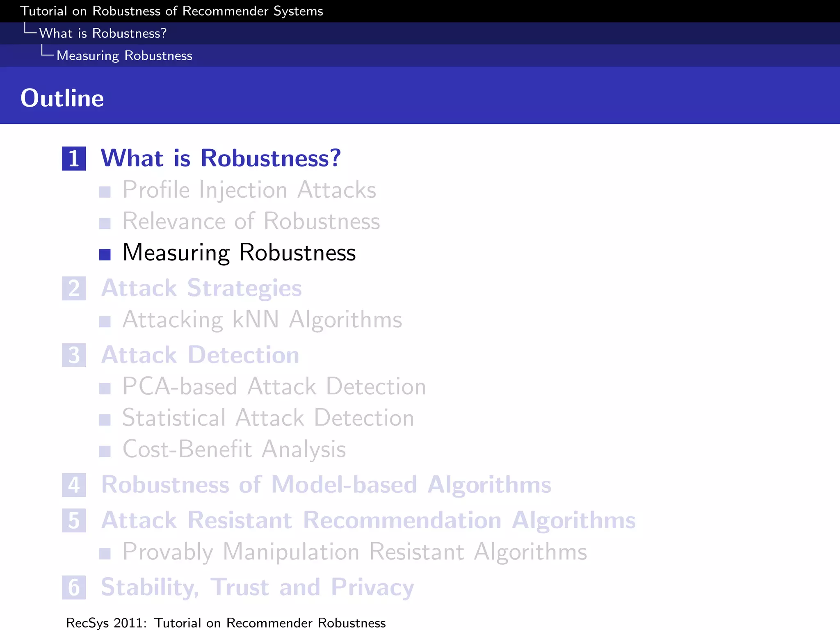The image size is (840, 630).
Task: Go to 'Attack Strategies' section
Action: click(201, 288)
